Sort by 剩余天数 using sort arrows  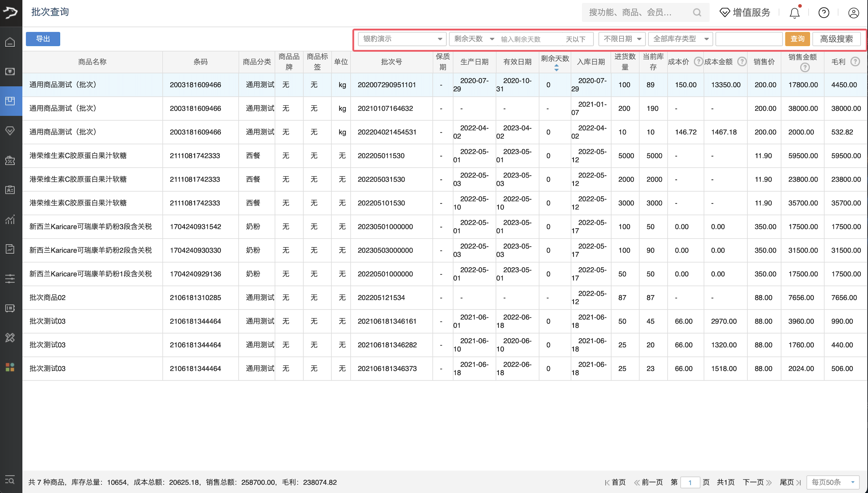point(556,68)
